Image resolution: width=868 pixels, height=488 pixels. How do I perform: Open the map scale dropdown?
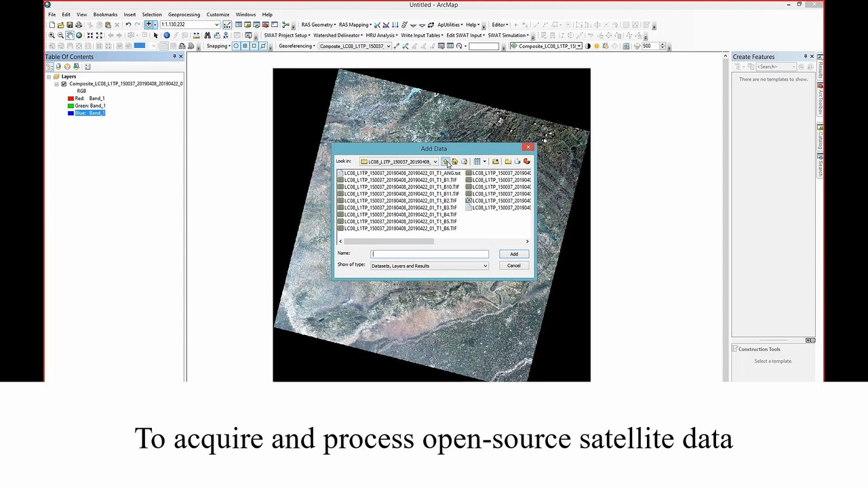click(x=216, y=24)
